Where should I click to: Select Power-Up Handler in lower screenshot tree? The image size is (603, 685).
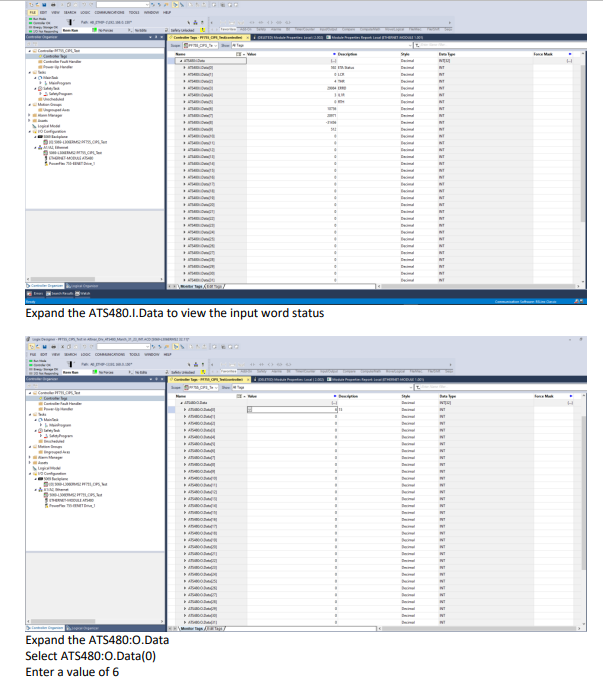(58, 409)
